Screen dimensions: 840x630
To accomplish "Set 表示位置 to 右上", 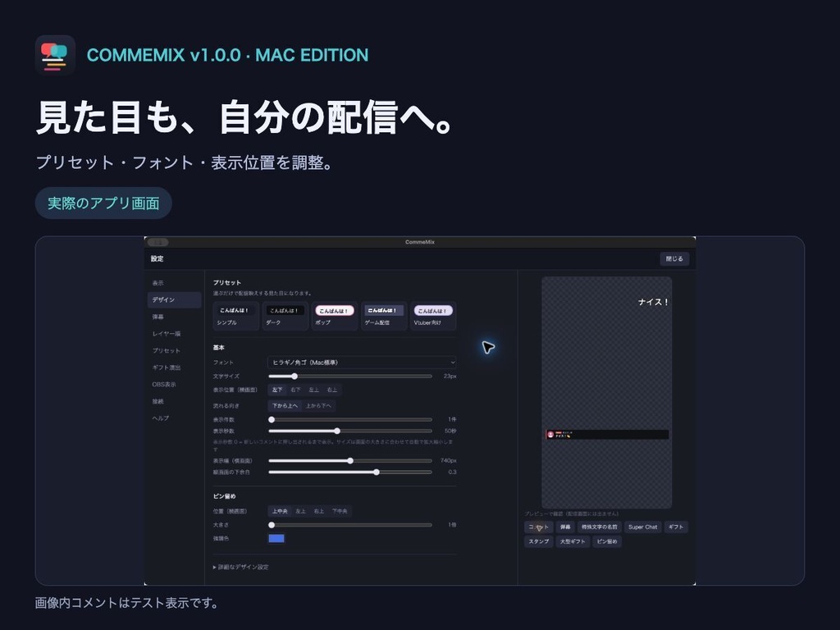I will point(332,390).
